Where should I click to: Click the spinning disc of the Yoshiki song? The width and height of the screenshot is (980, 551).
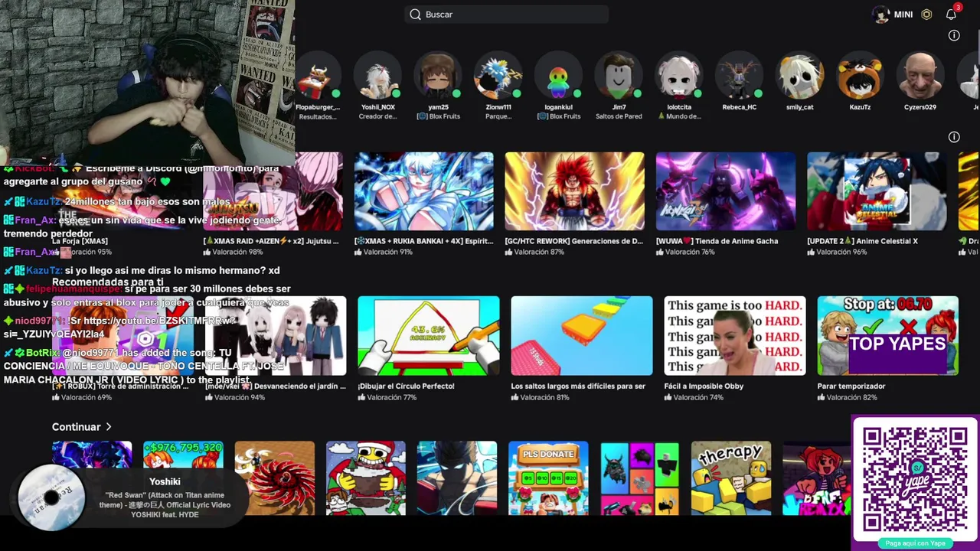pyautogui.click(x=51, y=497)
